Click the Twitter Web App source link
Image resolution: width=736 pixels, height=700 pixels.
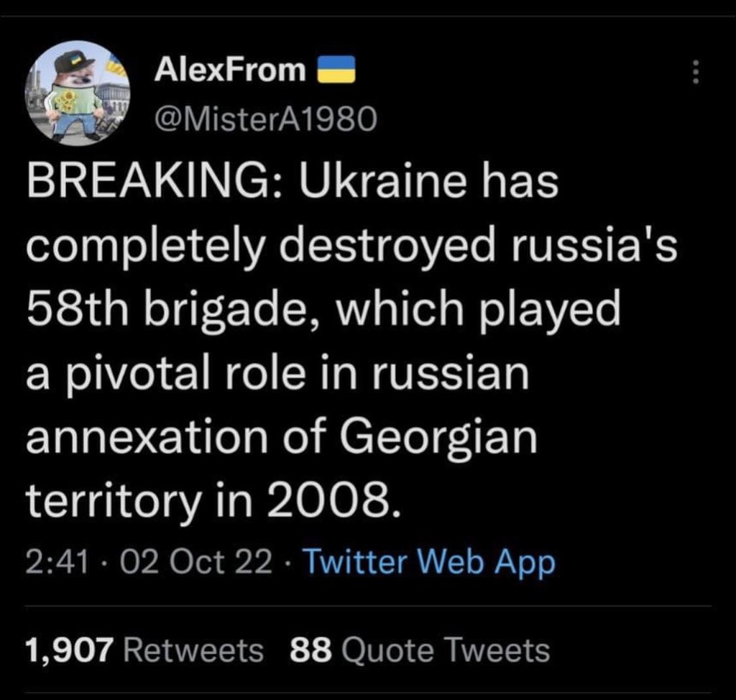[x=430, y=563]
